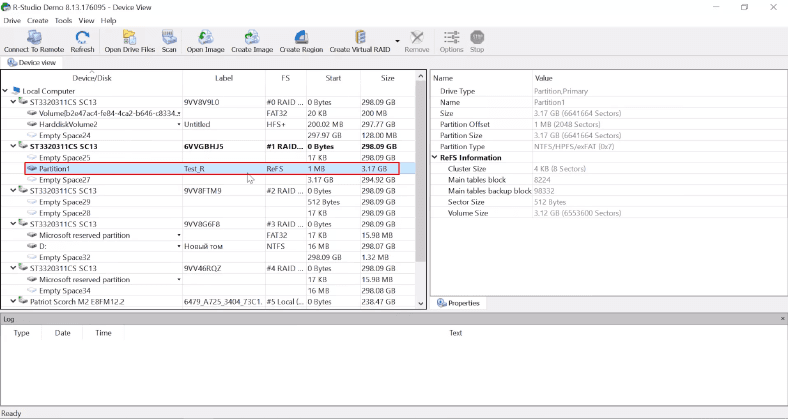Open the Options settings icon
Image resolution: width=788 pixels, height=419 pixels.
[x=451, y=37]
